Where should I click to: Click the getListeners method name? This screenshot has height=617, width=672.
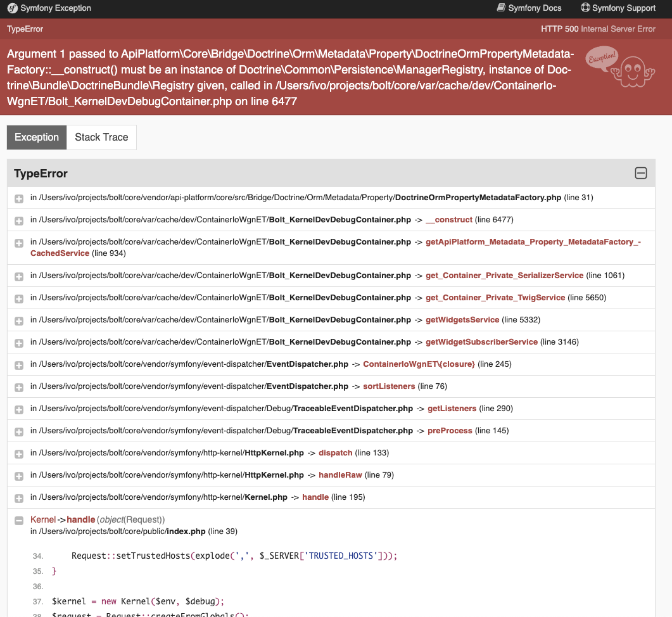452,409
